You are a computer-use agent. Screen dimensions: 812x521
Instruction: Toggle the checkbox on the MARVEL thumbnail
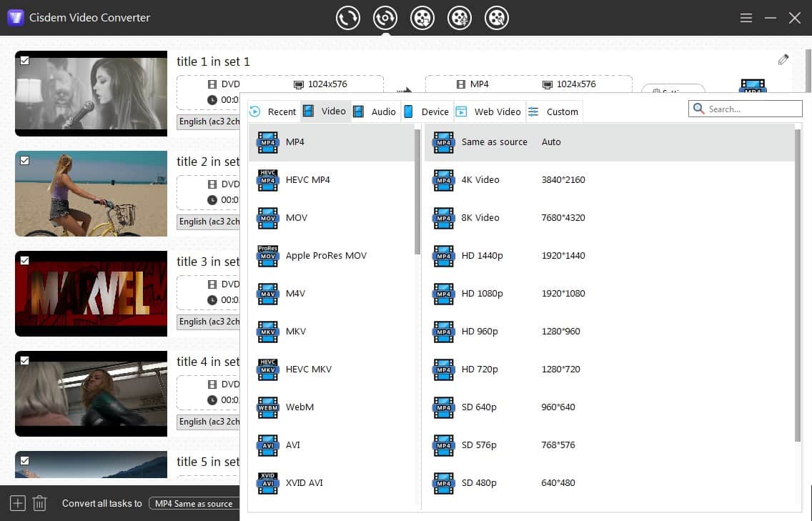tap(24, 261)
